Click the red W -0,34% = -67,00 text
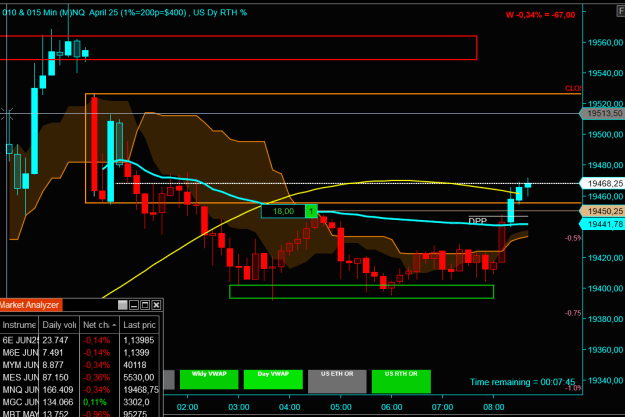Viewport: 625px width, 417px height. pos(540,15)
